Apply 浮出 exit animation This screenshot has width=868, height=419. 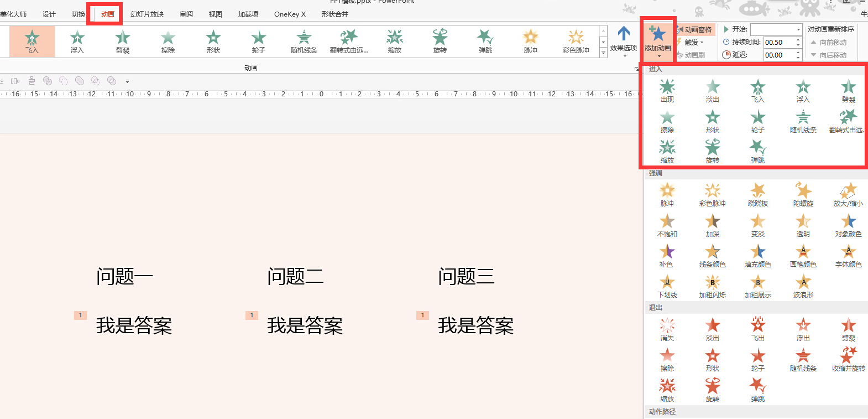(x=803, y=329)
